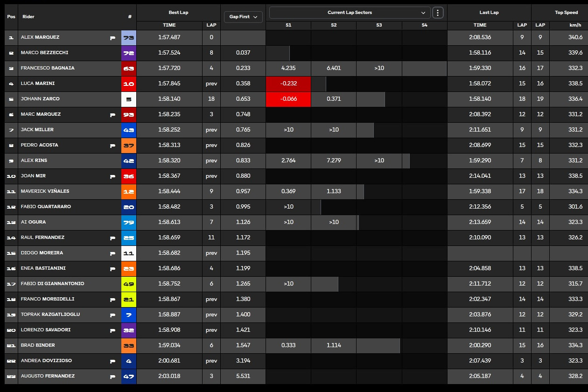Open the Gap First dropdown

pyautogui.click(x=243, y=17)
